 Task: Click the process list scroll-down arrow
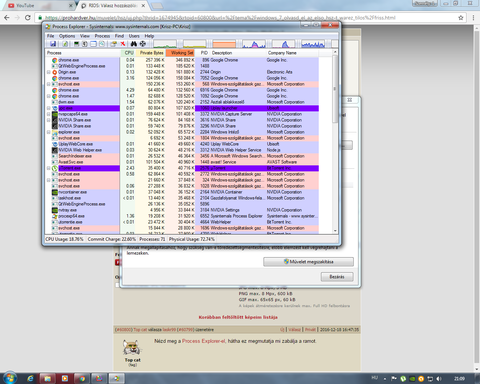[x=335, y=231]
